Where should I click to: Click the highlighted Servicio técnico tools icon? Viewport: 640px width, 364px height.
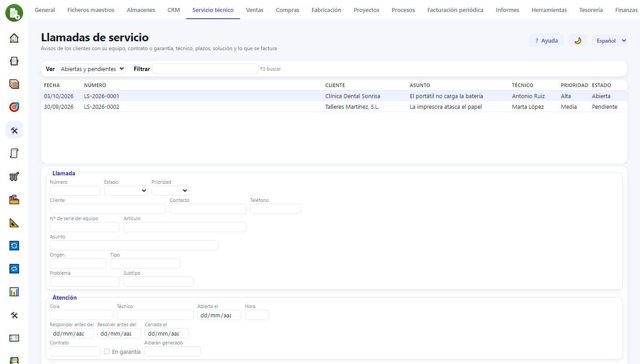coord(14,130)
